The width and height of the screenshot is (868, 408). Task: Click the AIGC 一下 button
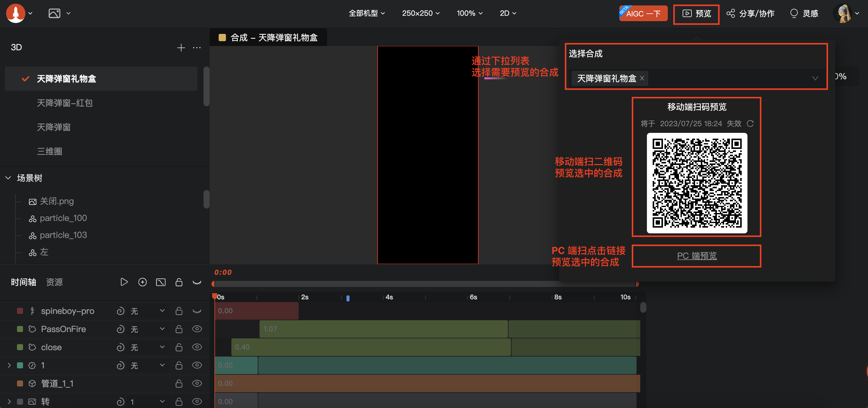coord(643,13)
